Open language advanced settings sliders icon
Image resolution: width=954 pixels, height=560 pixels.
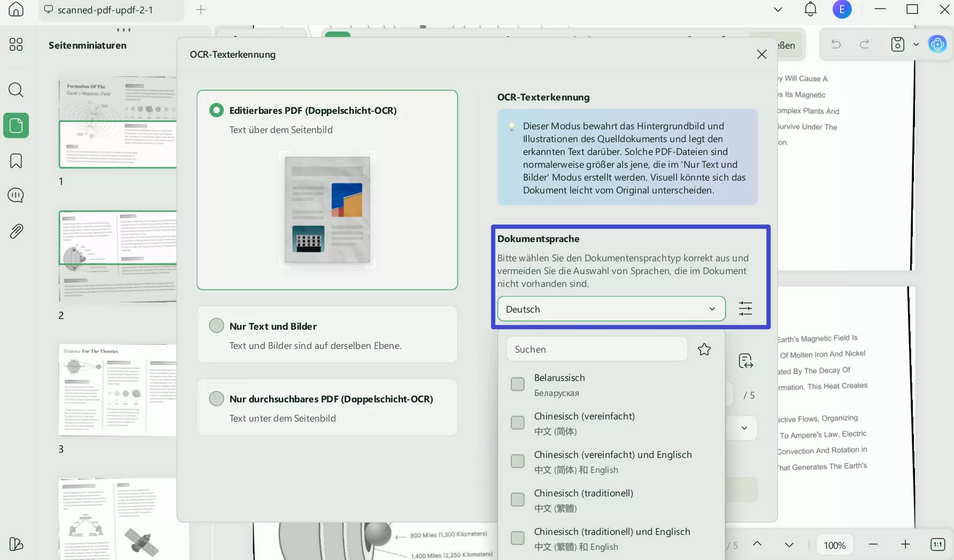(x=745, y=308)
